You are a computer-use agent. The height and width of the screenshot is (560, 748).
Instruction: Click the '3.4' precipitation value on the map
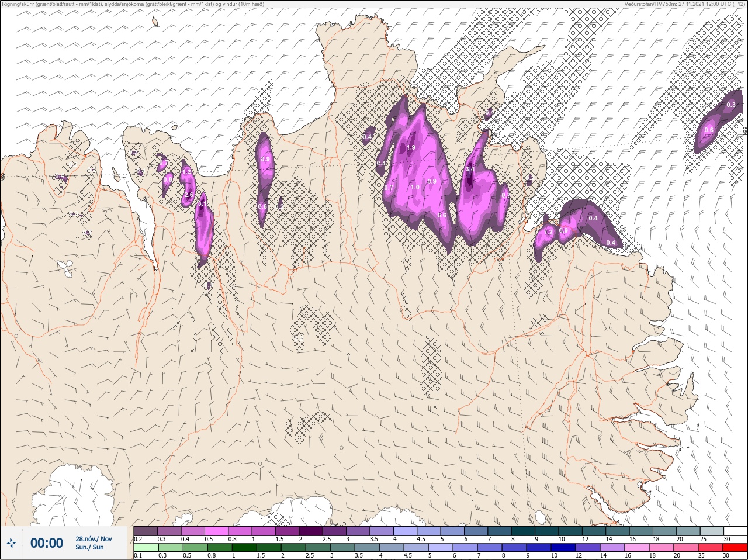point(470,169)
